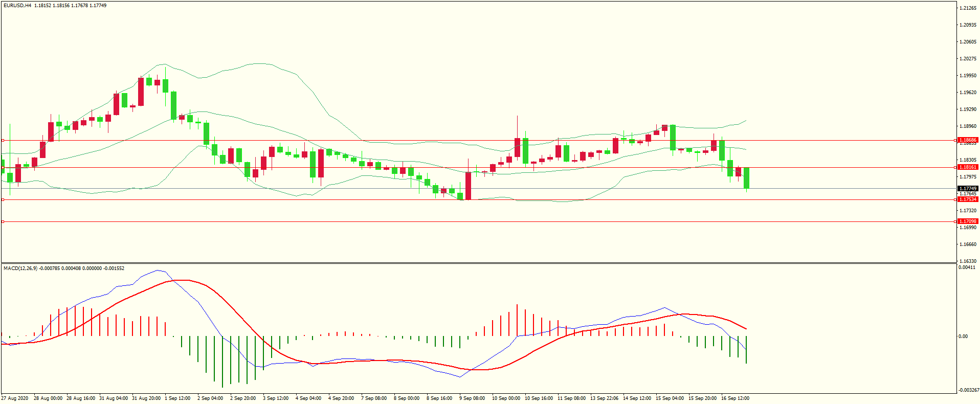Click the 14 Sep 12:00 time label
This screenshot has height=404, width=980.
(x=637, y=398)
